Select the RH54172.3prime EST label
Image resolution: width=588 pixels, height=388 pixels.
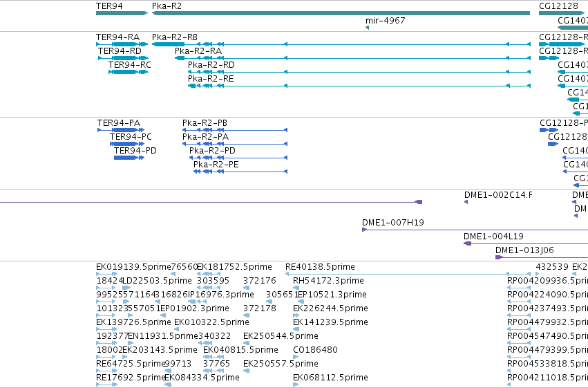click(x=328, y=281)
